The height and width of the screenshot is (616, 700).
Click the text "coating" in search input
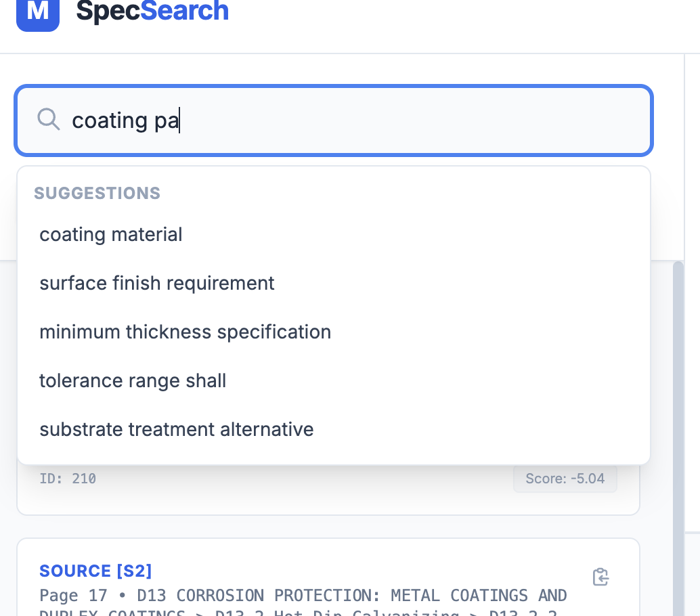(x=105, y=120)
